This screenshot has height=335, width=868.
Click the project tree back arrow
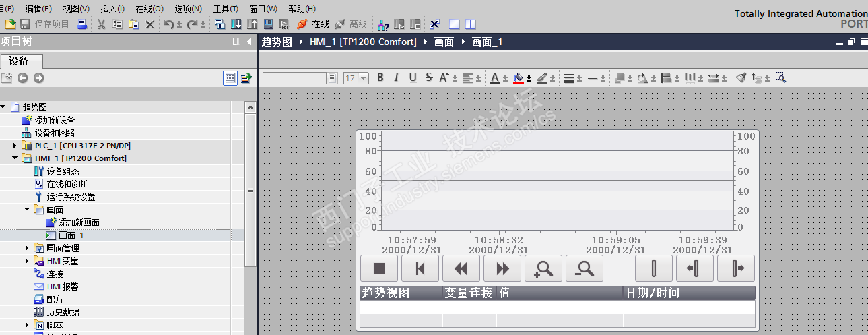pyautogui.click(x=22, y=78)
